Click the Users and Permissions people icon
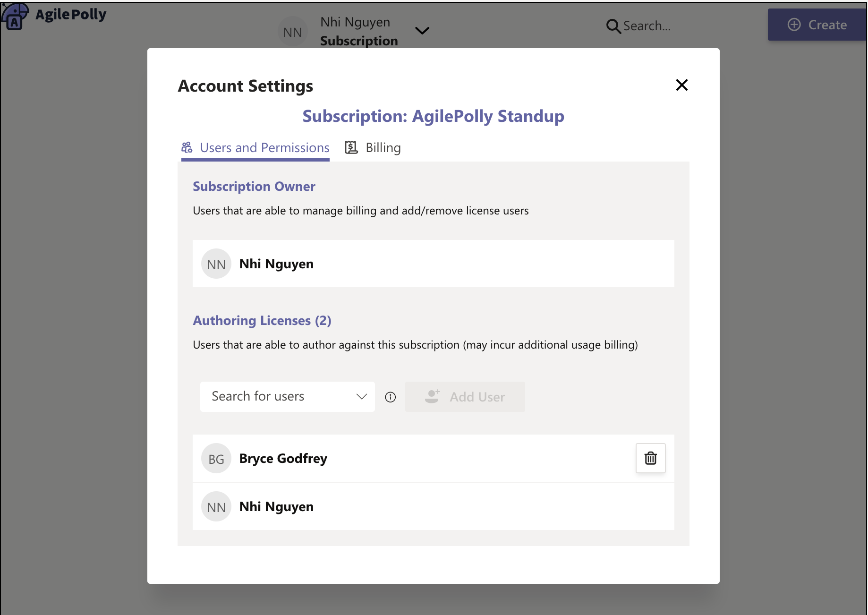The width and height of the screenshot is (868, 615). coord(187,147)
